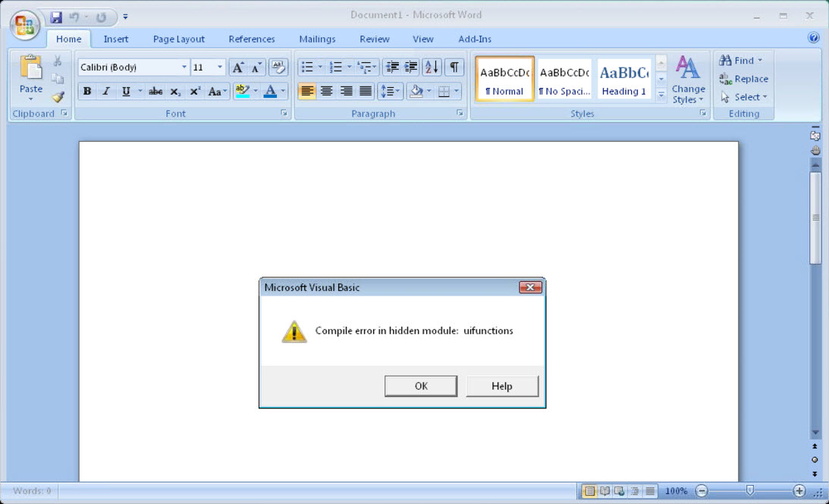The width and height of the screenshot is (829, 504).
Task: Undo the last action
Action: 74,17
